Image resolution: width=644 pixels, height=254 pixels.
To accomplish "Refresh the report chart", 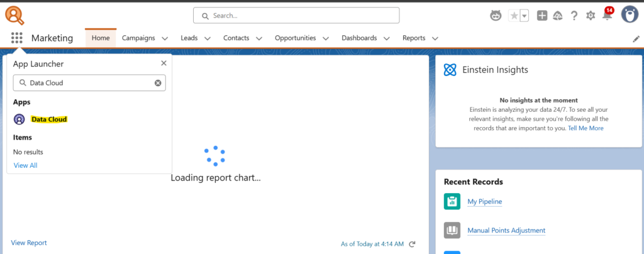I will (x=413, y=244).
